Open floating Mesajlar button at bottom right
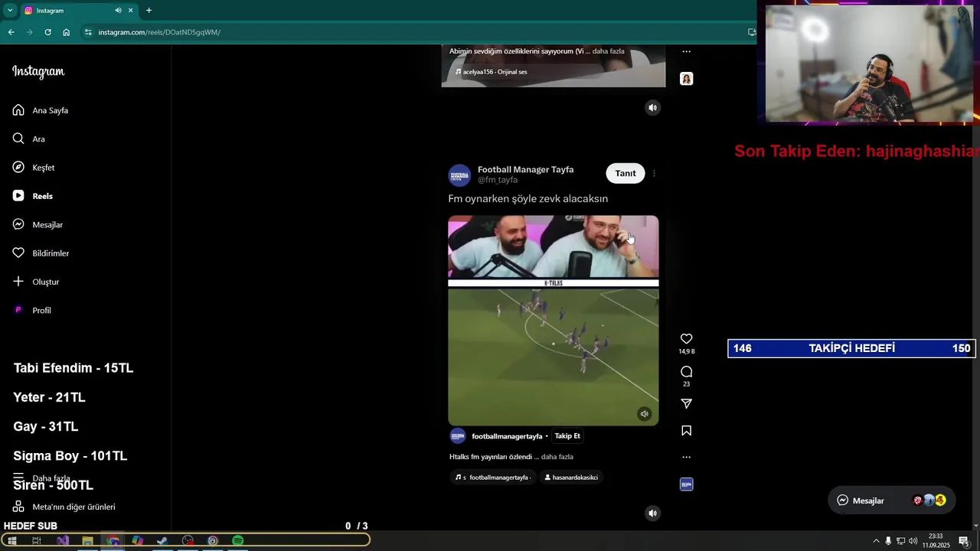980x551 pixels. click(891, 500)
